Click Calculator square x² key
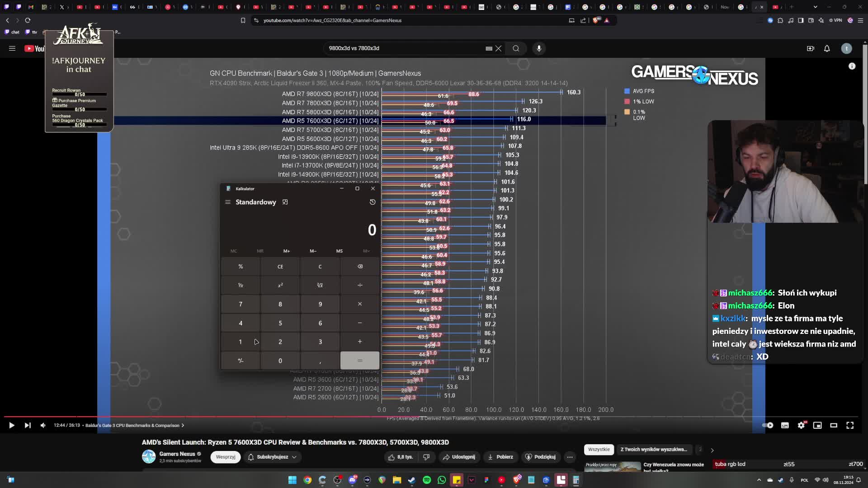The width and height of the screenshot is (868, 488). pos(280,285)
